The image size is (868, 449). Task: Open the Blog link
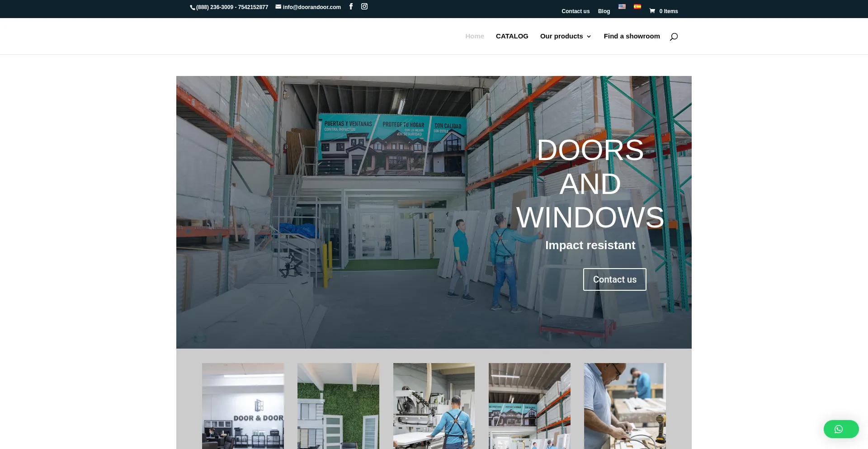604,11
